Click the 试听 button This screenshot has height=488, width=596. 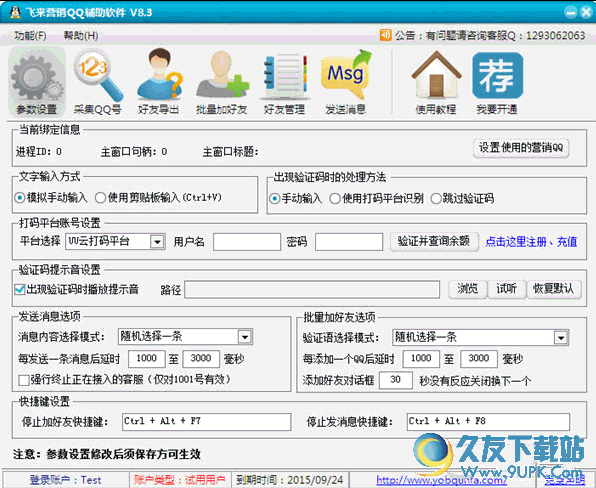click(506, 289)
